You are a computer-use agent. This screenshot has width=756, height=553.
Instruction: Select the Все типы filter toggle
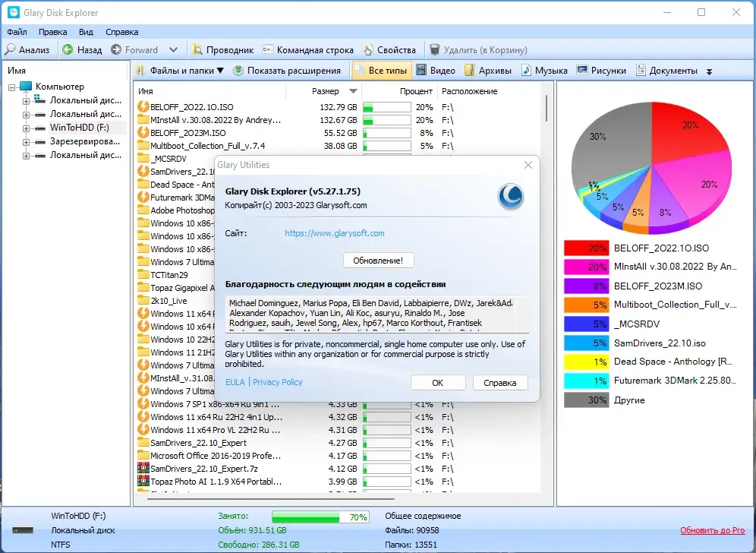(381, 71)
